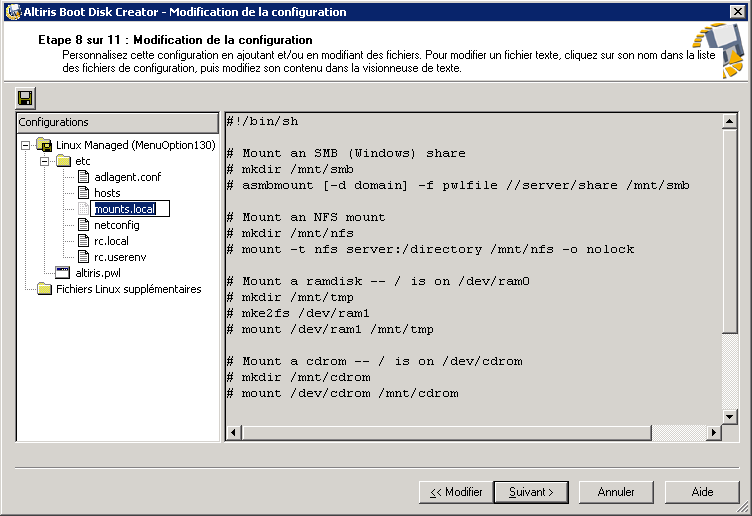Collapse the etc folder node

point(45,161)
